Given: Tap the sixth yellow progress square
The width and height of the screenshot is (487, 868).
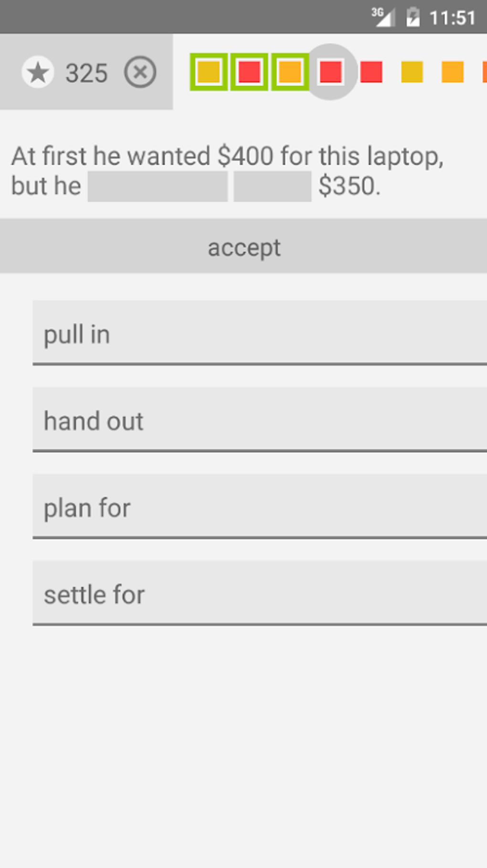Looking at the screenshot, I should (x=412, y=72).
